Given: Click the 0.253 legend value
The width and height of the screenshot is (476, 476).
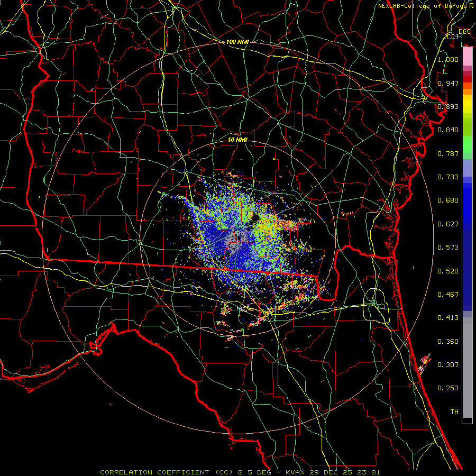Looking at the screenshot, I should (448, 388).
